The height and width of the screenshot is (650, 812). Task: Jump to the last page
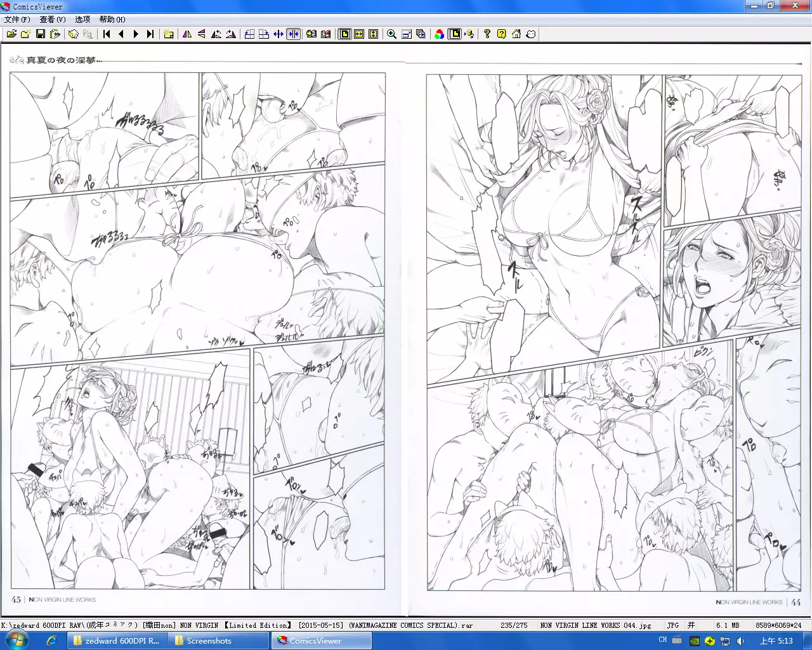click(150, 34)
